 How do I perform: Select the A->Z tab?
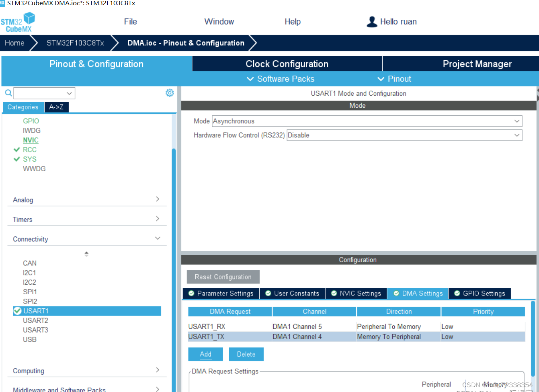(56, 107)
